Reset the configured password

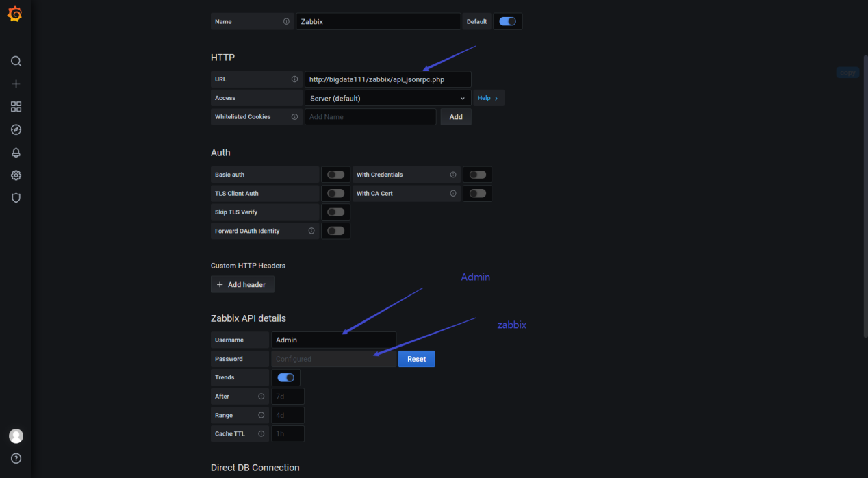point(416,359)
